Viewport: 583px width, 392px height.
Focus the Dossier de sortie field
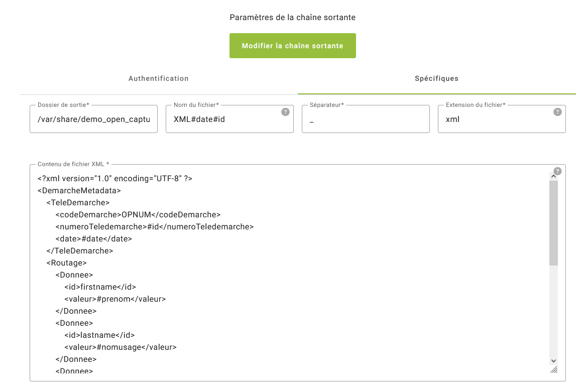[x=93, y=119]
